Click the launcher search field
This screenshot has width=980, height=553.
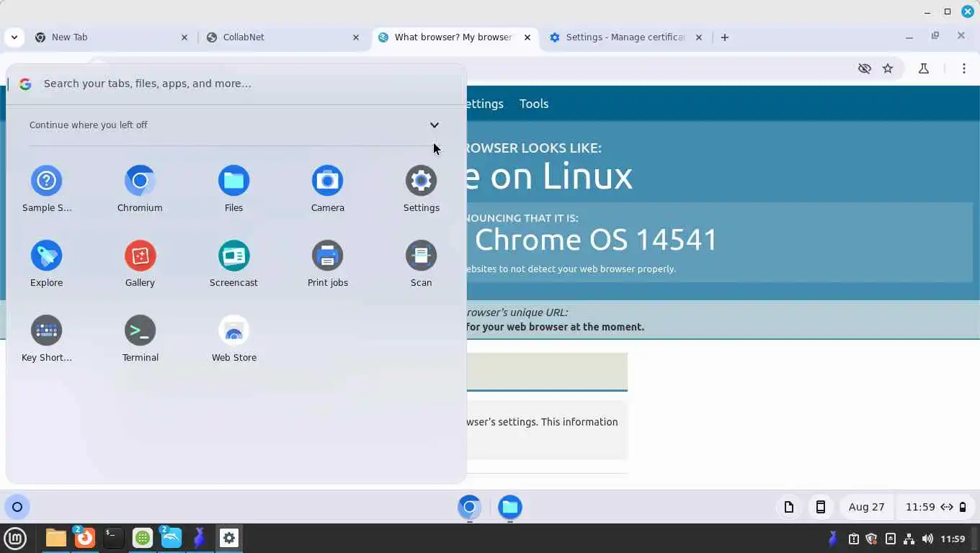(x=236, y=84)
